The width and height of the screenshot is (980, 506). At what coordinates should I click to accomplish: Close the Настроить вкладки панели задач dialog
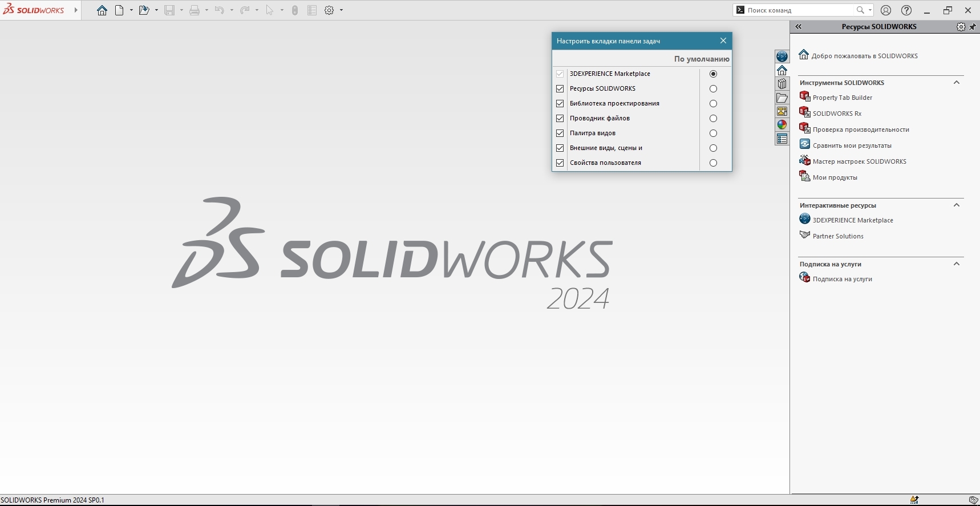click(723, 41)
